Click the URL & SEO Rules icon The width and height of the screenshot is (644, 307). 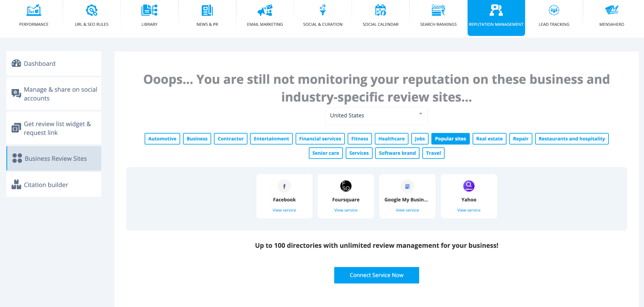pyautogui.click(x=92, y=10)
